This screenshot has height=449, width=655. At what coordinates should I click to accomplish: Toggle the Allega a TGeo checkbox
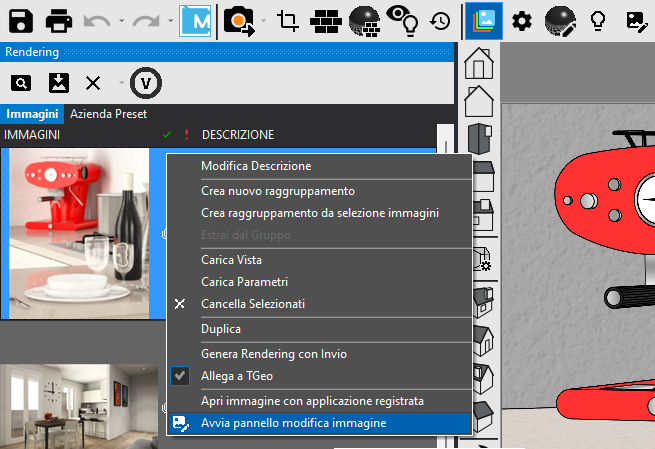pos(180,376)
